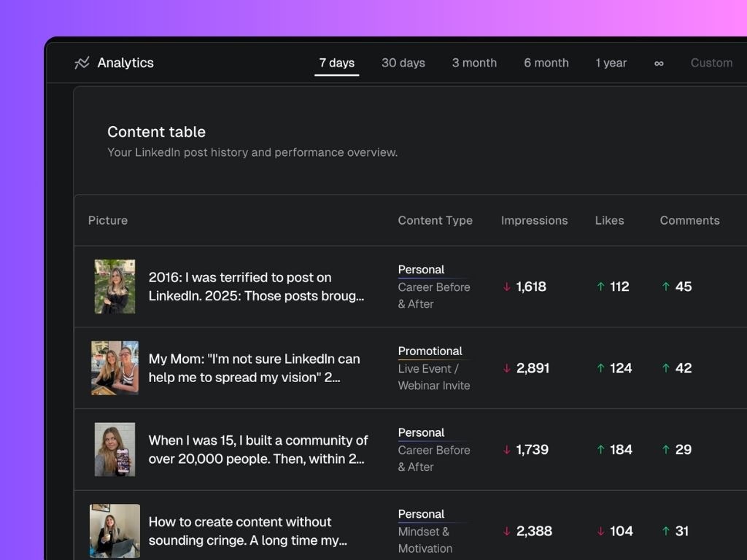Sort by Impressions column header
Image resolution: width=747 pixels, height=560 pixels.
click(x=535, y=220)
